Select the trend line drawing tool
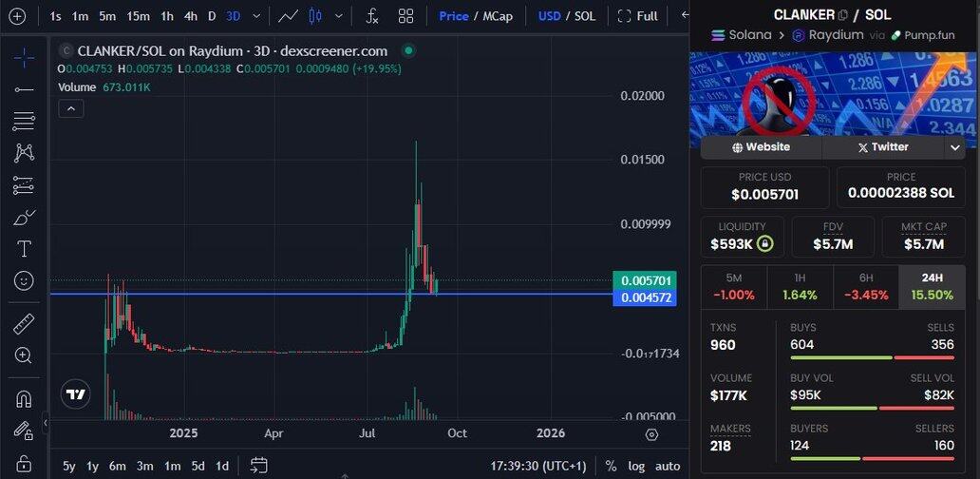 [24, 90]
